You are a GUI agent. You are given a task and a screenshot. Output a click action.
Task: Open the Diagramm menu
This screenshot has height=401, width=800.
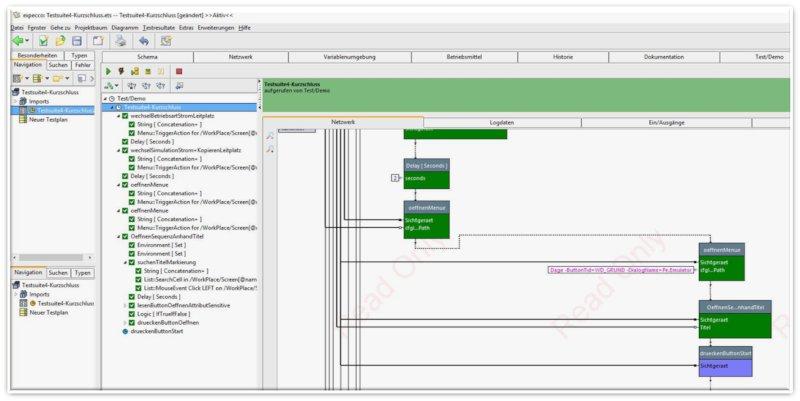coord(125,28)
